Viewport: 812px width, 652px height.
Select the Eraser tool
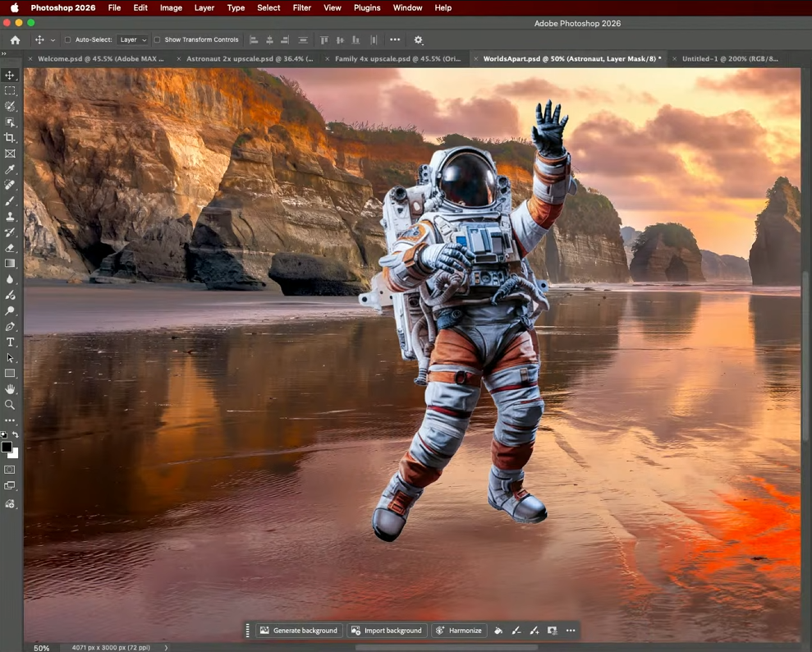tap(10, 248)
